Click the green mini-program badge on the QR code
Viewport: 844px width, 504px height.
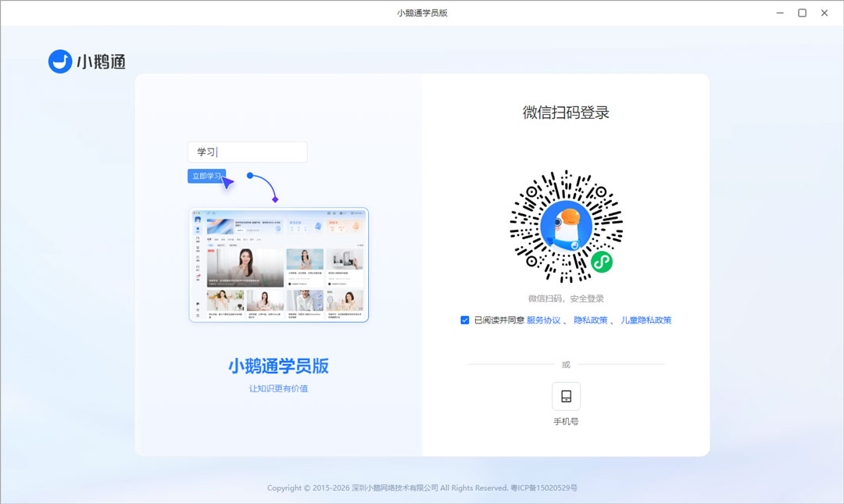pos(602,263)
